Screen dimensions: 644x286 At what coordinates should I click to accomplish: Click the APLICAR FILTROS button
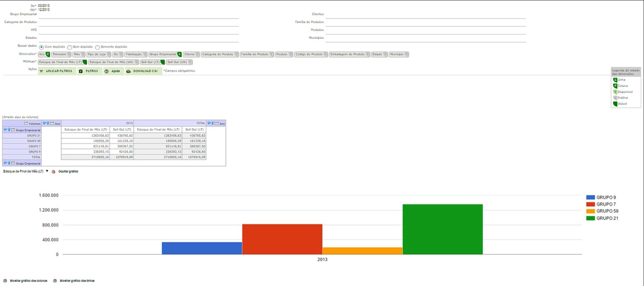(x=57, y=71)
